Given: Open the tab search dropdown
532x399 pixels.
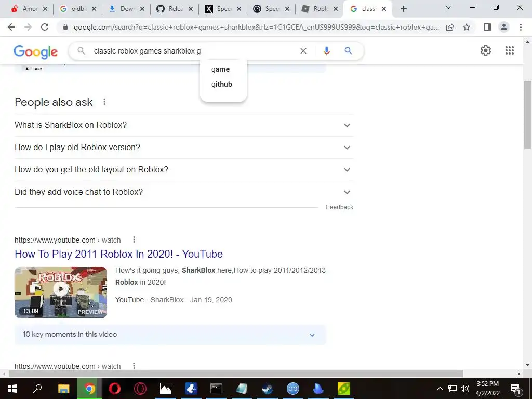Looking at the screenshot, I should pyautogui.click(x=448, y=7).
